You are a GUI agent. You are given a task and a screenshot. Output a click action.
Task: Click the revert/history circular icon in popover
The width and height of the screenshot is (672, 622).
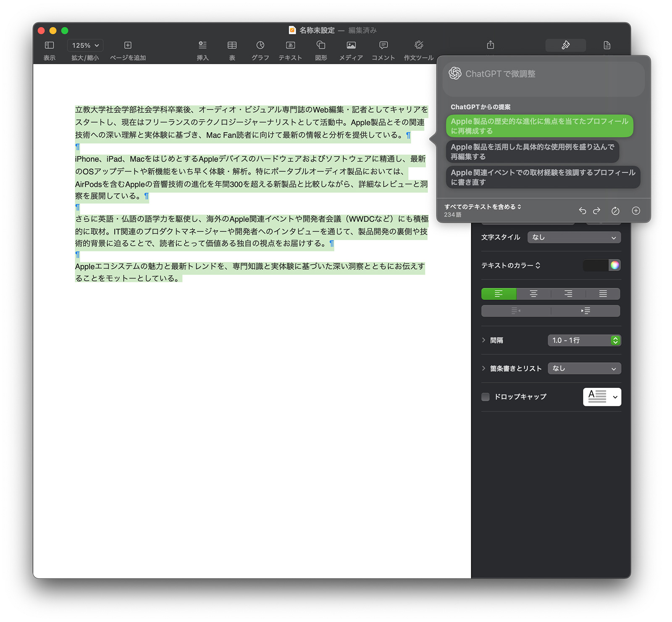[x=615, y=211]
